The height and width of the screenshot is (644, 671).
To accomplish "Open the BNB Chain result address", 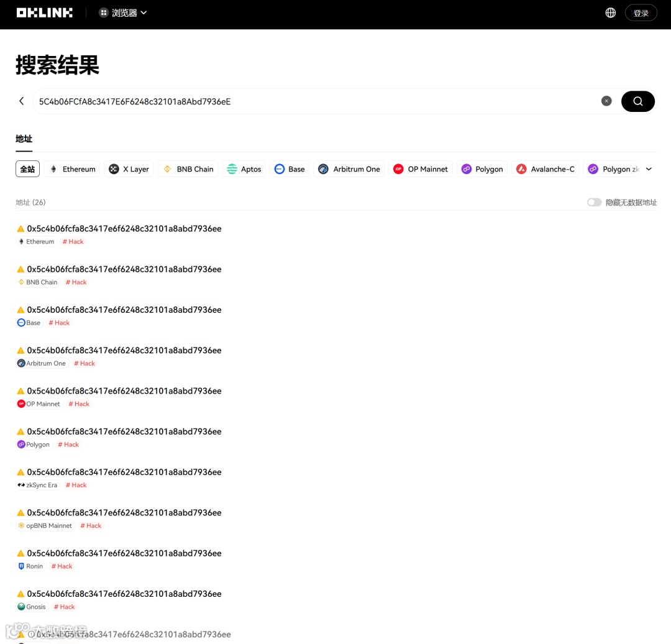I will pos(124,269).
